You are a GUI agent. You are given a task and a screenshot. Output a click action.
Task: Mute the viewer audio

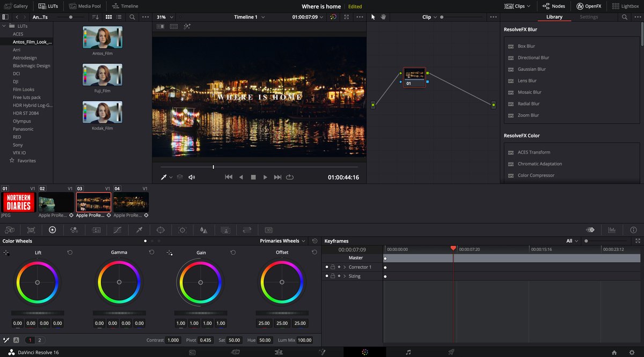(x=192, y=177)
